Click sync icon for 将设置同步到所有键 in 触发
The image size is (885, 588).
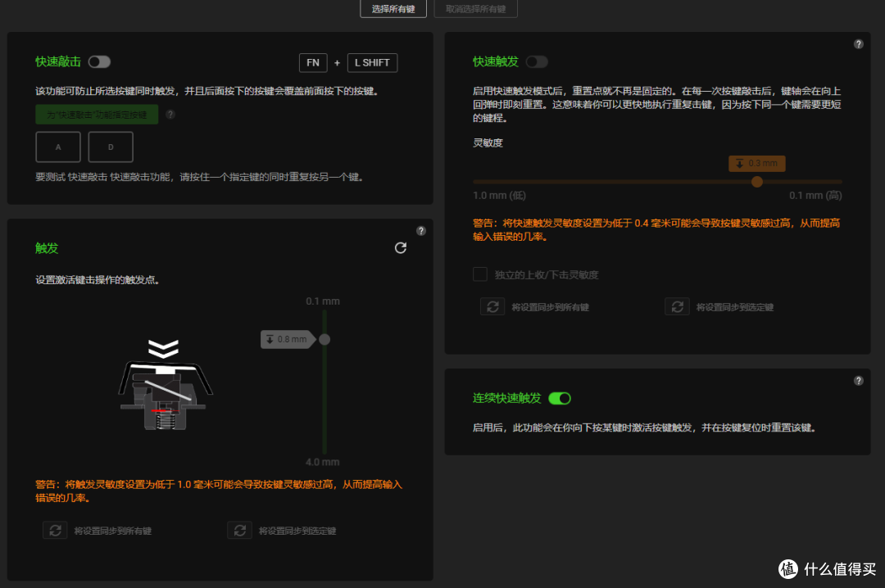pos(55,531)
